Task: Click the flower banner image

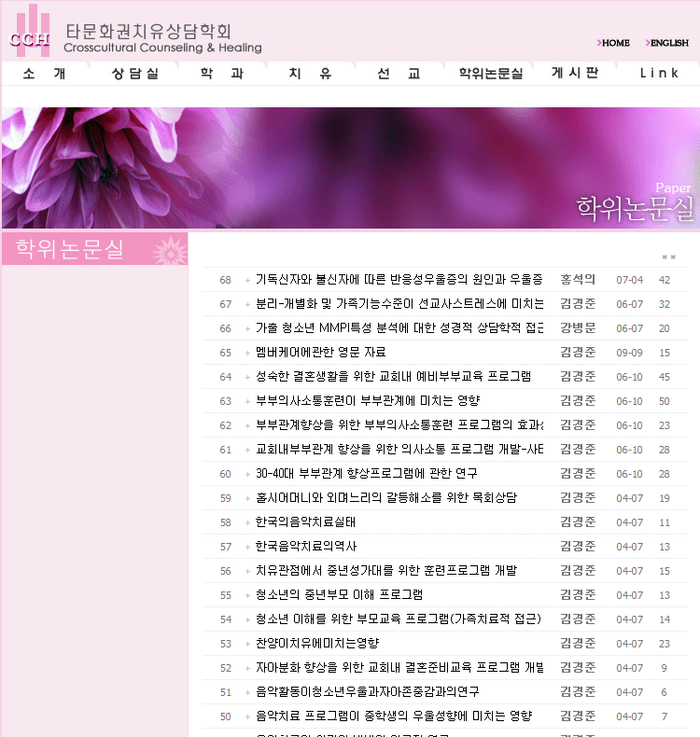Action: (351, 168)
